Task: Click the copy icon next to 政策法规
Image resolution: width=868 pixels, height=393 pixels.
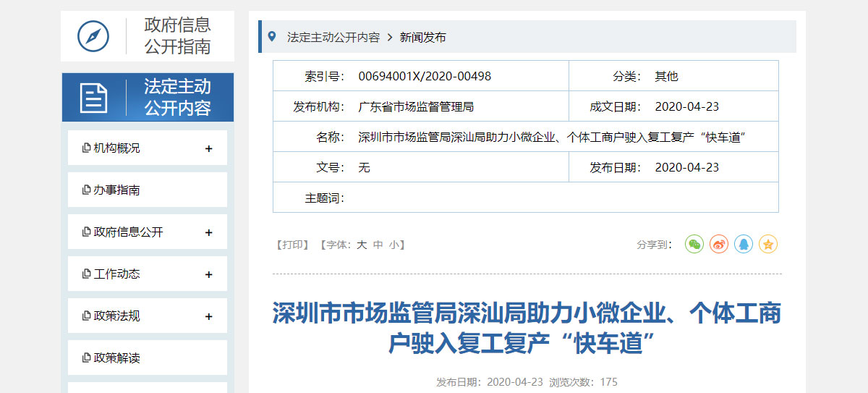Action: pos(87,316)
